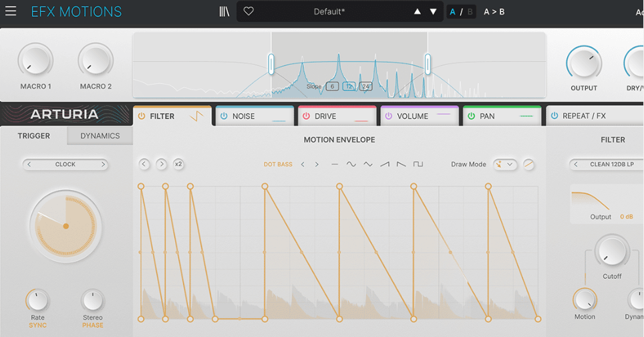The image size is (644, 337).
Task: Click the MACRO 1 knob
Action: pyautogui.click(x=35, y=60)
